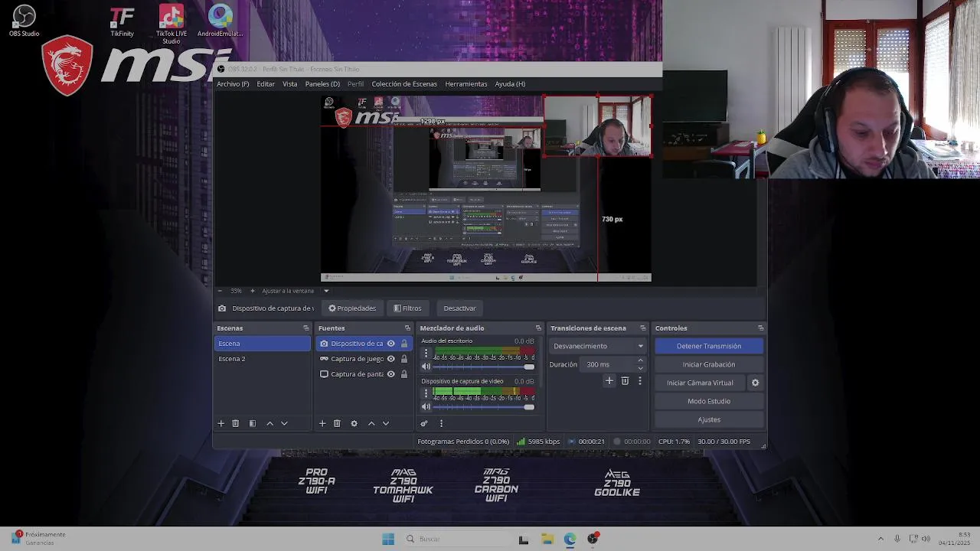Open Audio del escritorio options dots
The image size is (980, 551).
(426, 353)
